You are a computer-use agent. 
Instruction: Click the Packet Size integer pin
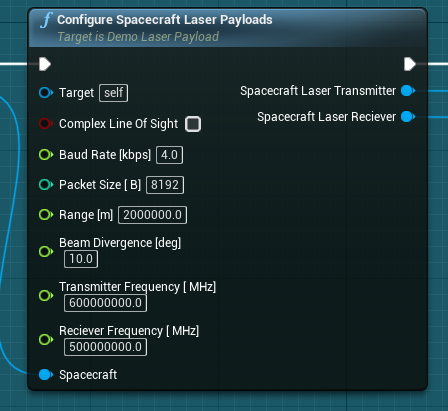point(46,185)
